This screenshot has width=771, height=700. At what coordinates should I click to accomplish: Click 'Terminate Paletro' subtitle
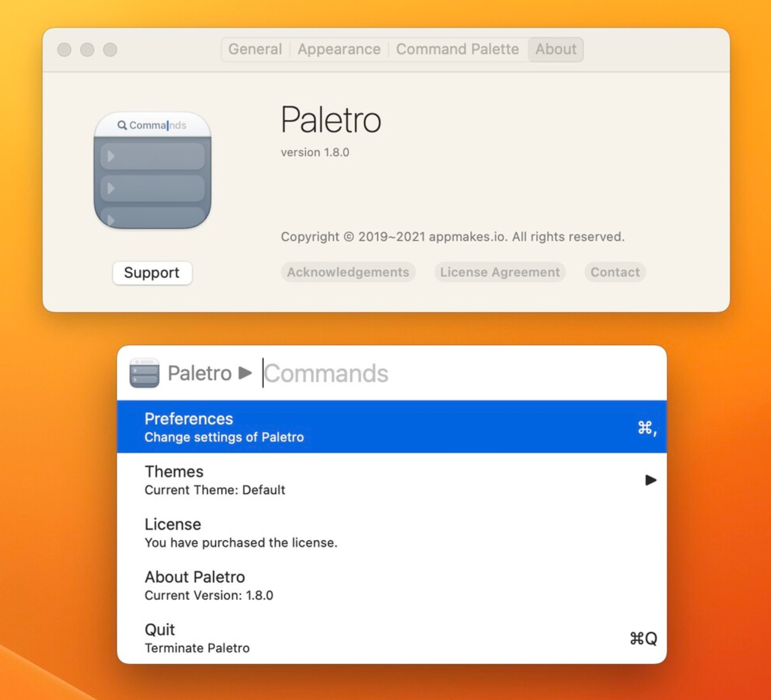tap(197, 648)
